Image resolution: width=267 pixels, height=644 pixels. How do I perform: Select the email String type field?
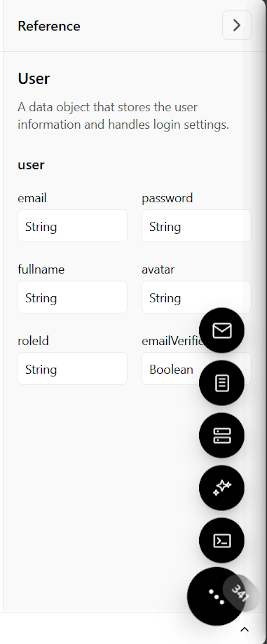(72, 226)
